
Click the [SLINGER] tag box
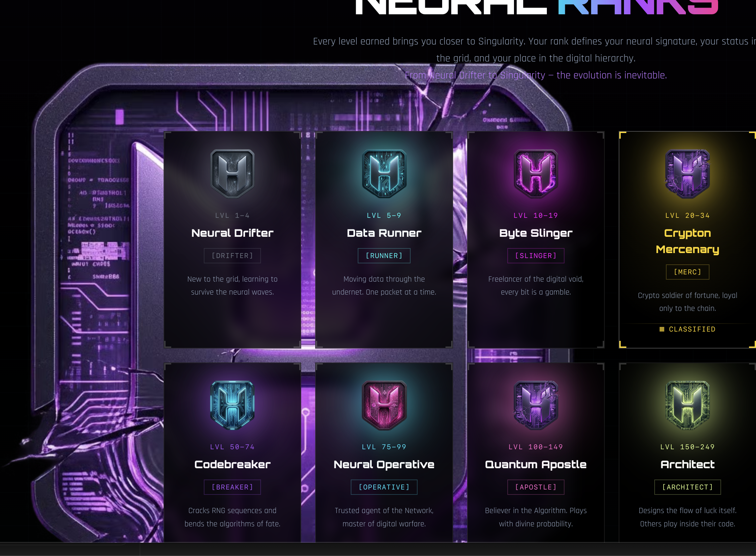tap(536, 256)
